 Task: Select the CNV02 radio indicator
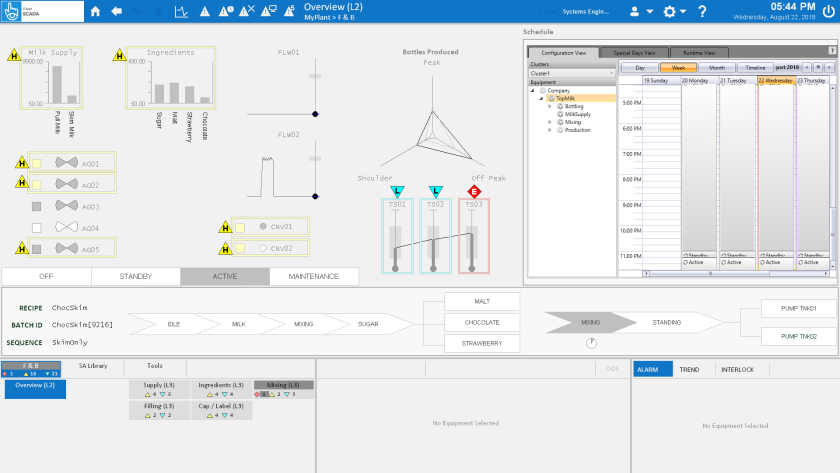(x=264, y=248)
